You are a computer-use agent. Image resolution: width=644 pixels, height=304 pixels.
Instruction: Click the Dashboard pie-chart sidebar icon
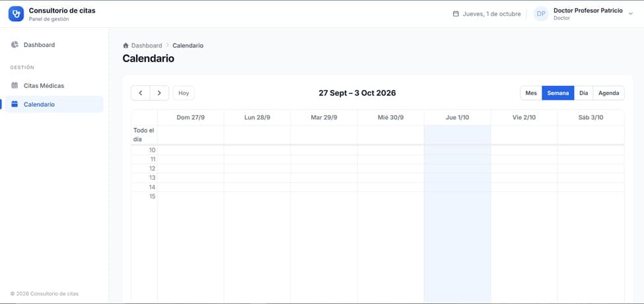click(x=15, y=45)
